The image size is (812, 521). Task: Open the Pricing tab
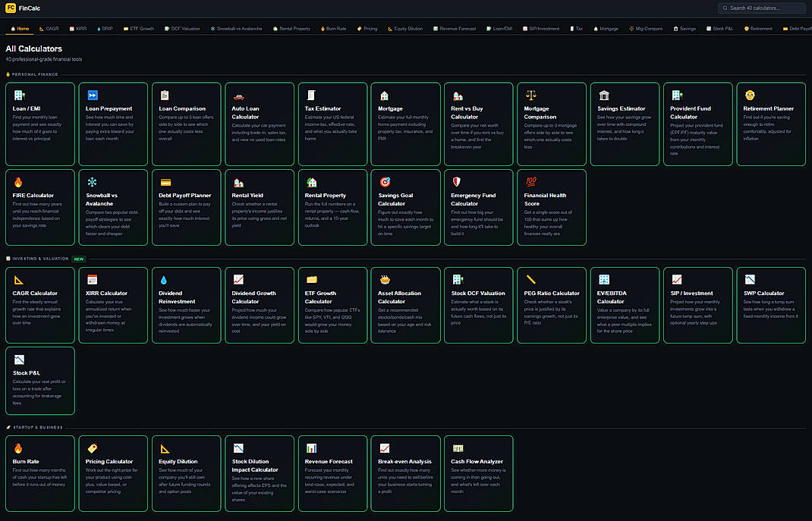tap(367, 29)
